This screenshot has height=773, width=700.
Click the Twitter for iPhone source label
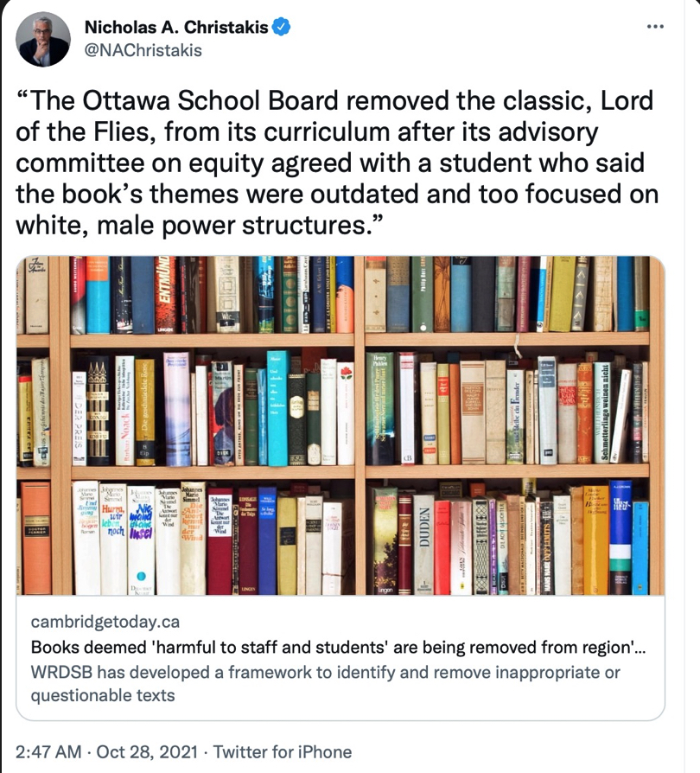pyautogui.click(x=283, y=752)
